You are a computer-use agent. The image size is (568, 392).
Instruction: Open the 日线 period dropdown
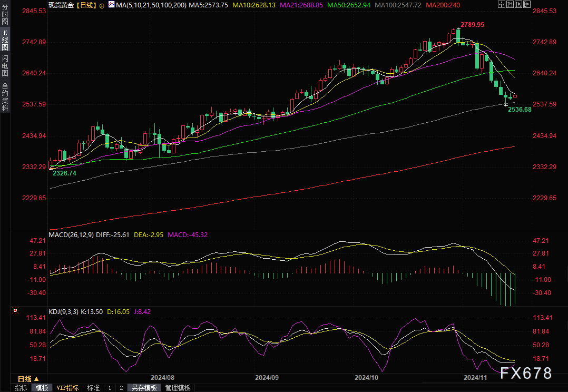[28, 379]
